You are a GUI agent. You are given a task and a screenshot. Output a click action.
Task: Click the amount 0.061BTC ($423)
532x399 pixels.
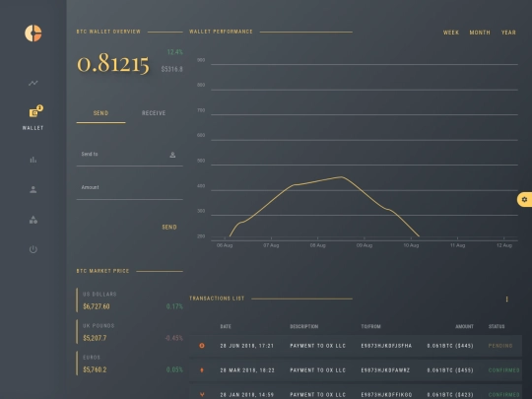point(450,395)
